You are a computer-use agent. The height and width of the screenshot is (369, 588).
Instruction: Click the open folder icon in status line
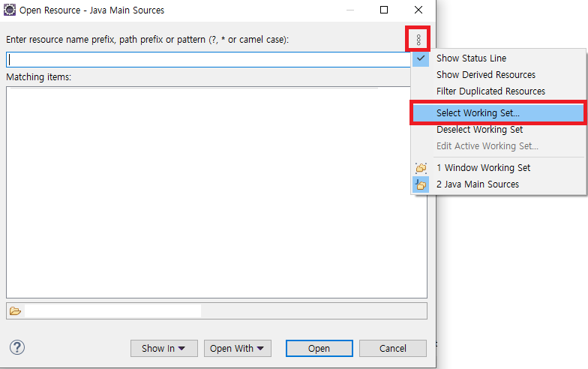15,310
